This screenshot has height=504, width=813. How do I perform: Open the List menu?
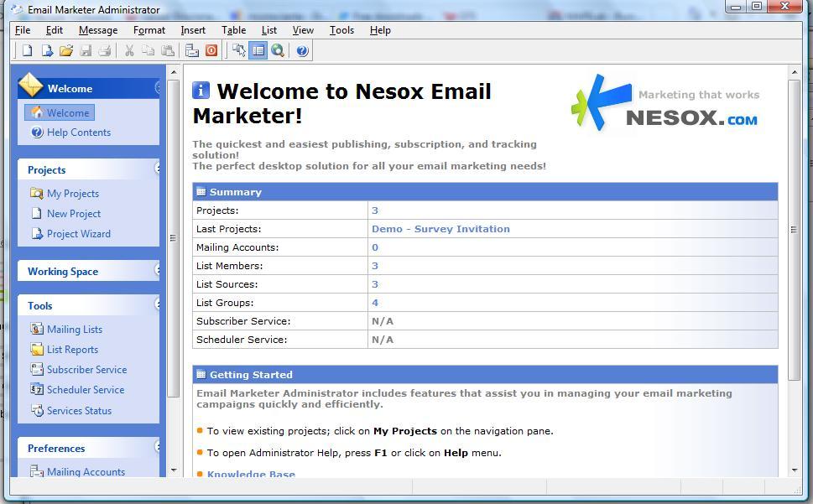coord(269,30)
